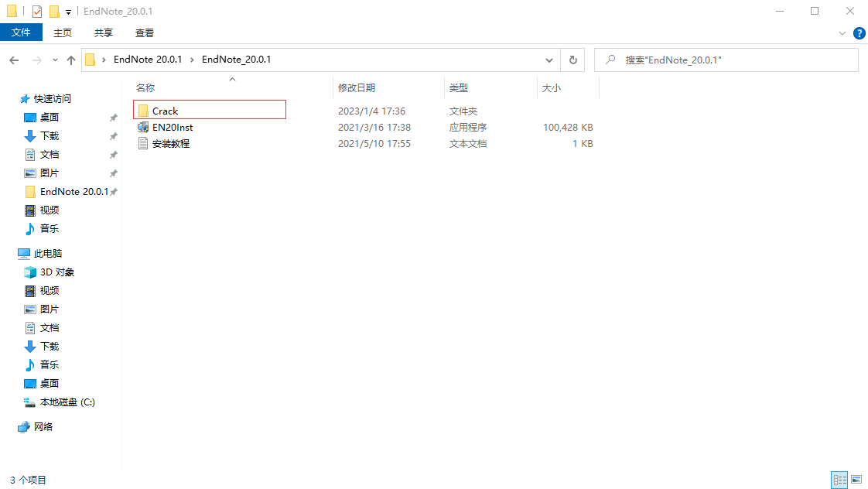The width and height of the screenshot is (868, 489).
Task: Click the 2021/3/16 17:38 date cell
Action: pos(374,128)
